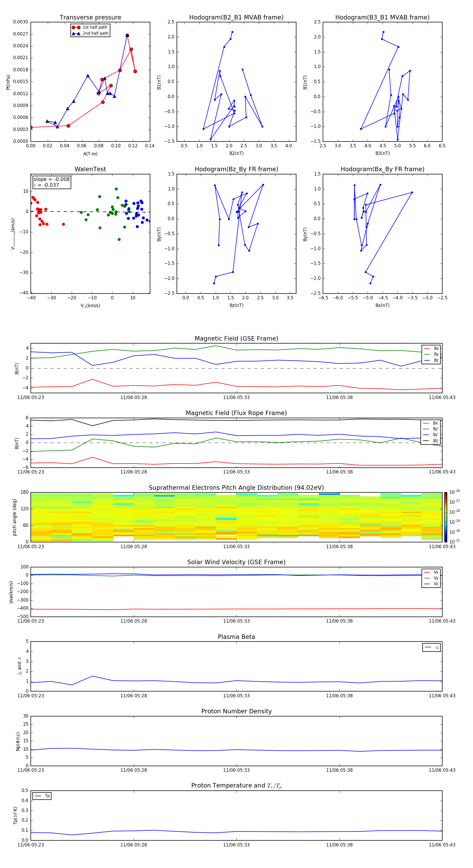Click the "B2(nT)" x-axis label

pyautogui.click(x=236, y=154)
